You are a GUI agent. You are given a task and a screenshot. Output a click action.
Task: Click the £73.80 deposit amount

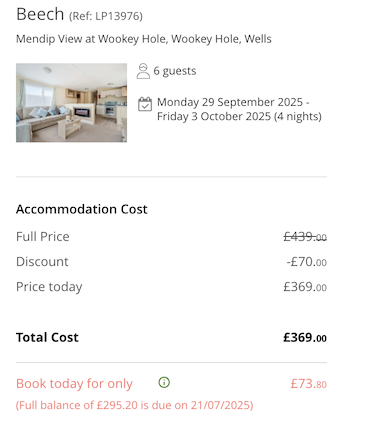coord(309,384)
